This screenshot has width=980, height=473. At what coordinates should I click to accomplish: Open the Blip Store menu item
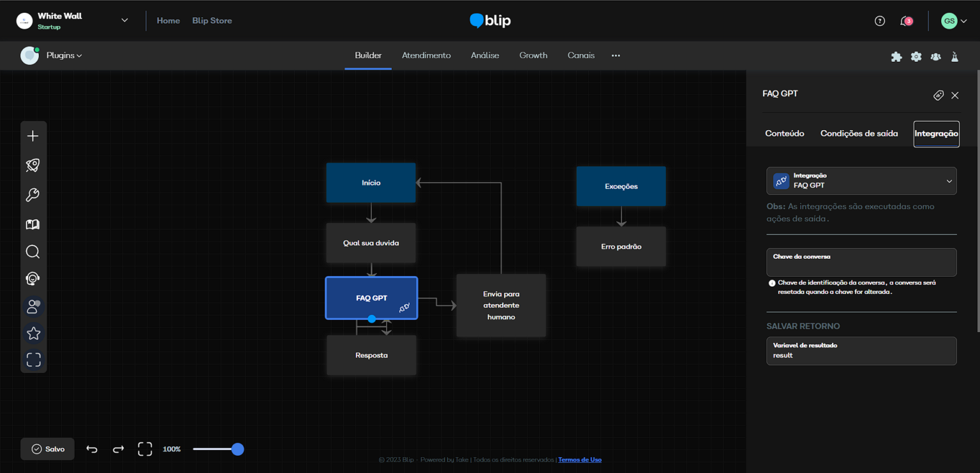(212, 20)
